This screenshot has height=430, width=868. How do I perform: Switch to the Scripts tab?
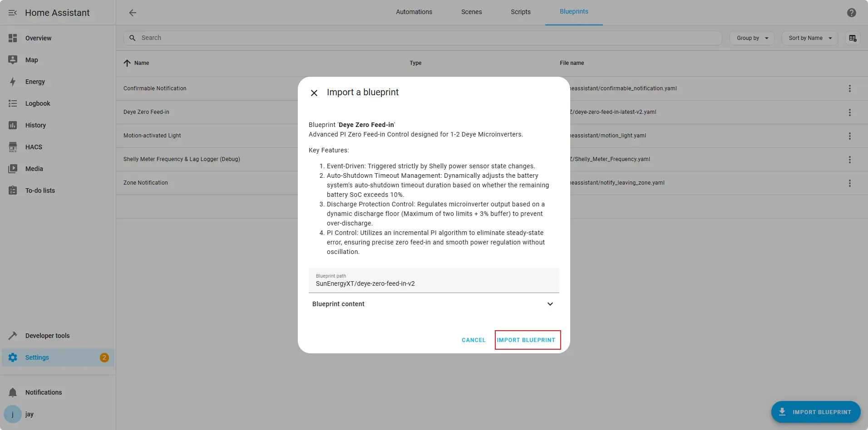pos(520,12)
